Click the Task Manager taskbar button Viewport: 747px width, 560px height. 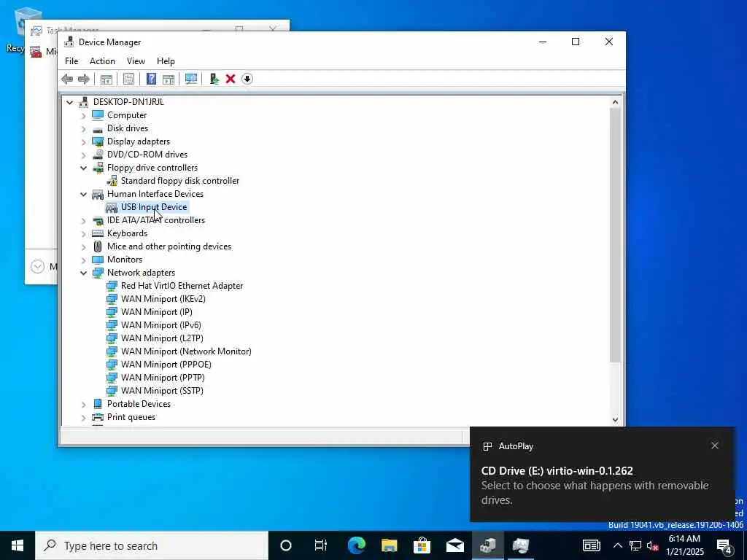(x=521, y=545)
